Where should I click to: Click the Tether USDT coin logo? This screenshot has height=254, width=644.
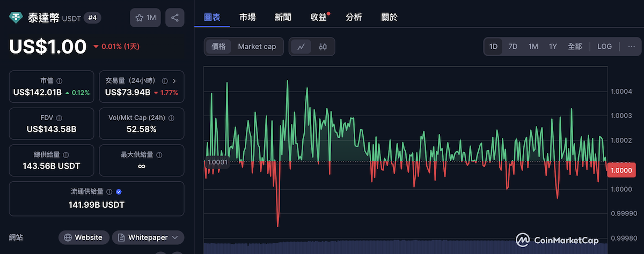pos(16,18)
